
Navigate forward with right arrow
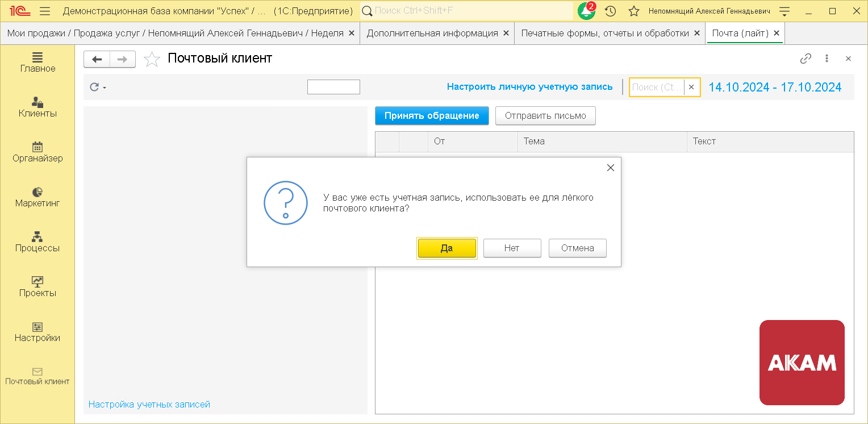point(122,59)
